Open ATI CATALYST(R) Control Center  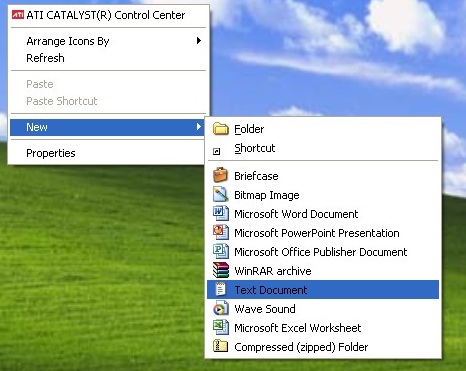(x=108, y=15)
